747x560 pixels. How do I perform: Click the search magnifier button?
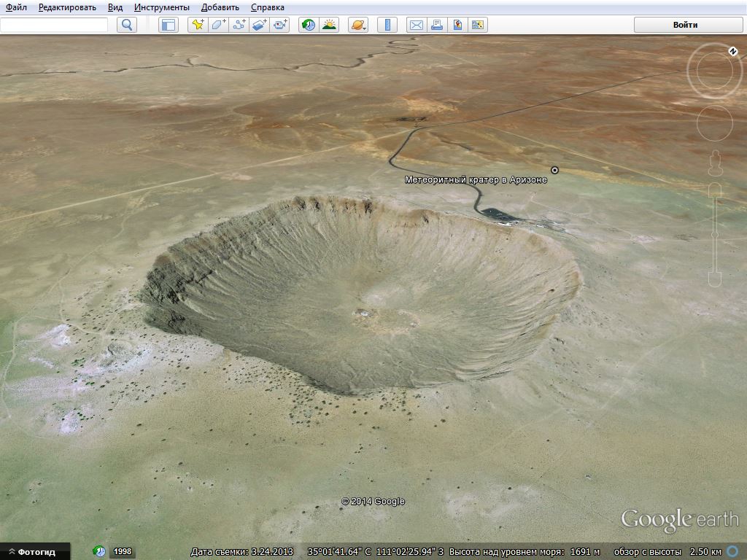tap(127, 25)
